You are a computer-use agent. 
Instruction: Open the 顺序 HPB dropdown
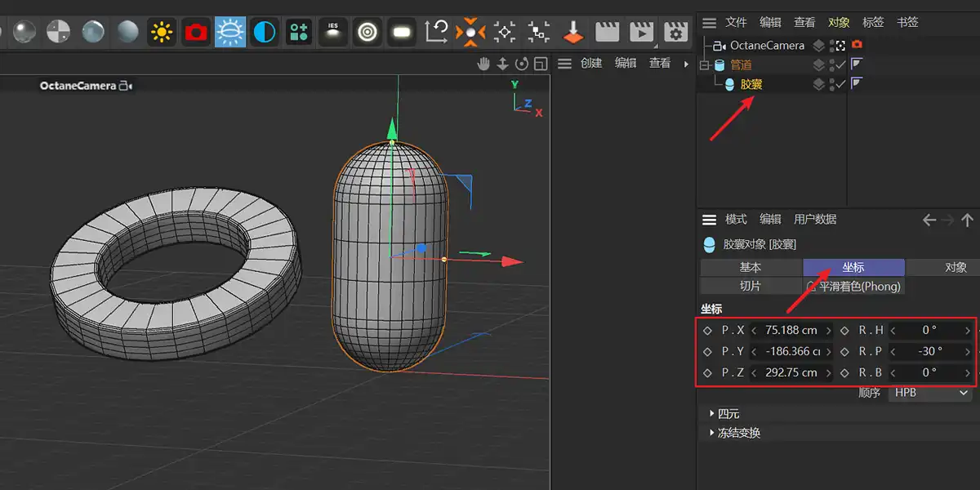click(x=930, y=393)
